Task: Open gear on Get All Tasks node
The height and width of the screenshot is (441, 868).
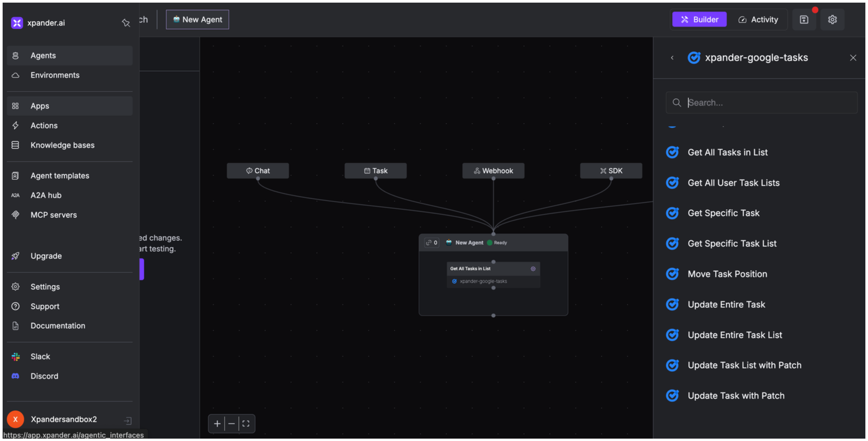Action: tap(533, 268)
